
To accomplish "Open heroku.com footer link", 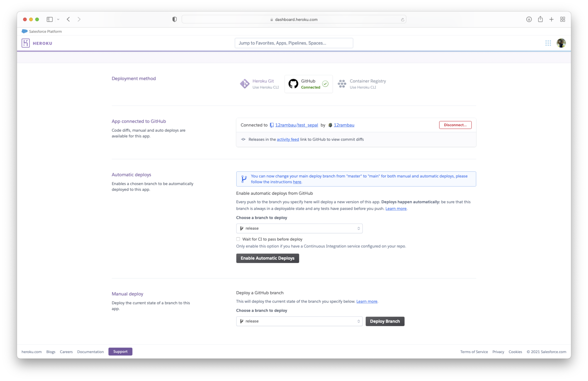I will click(x=32, y=352).
